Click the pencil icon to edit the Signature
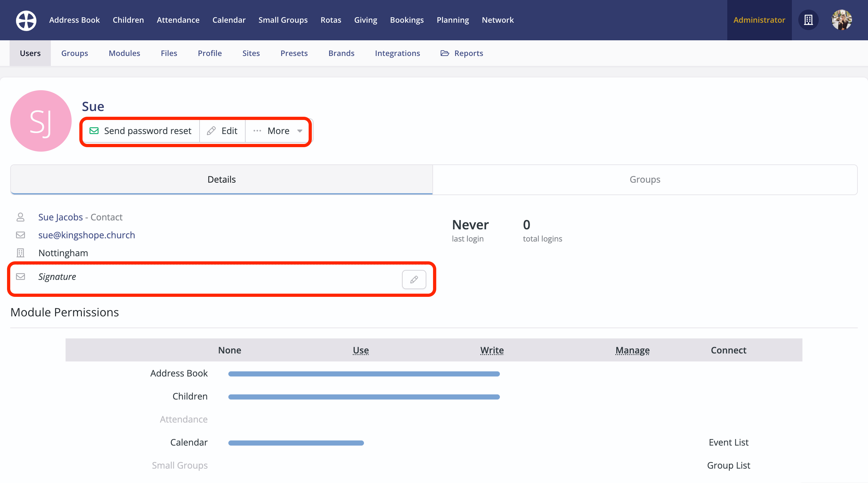Viewport: 868px width, 483px height. (414, 280)
